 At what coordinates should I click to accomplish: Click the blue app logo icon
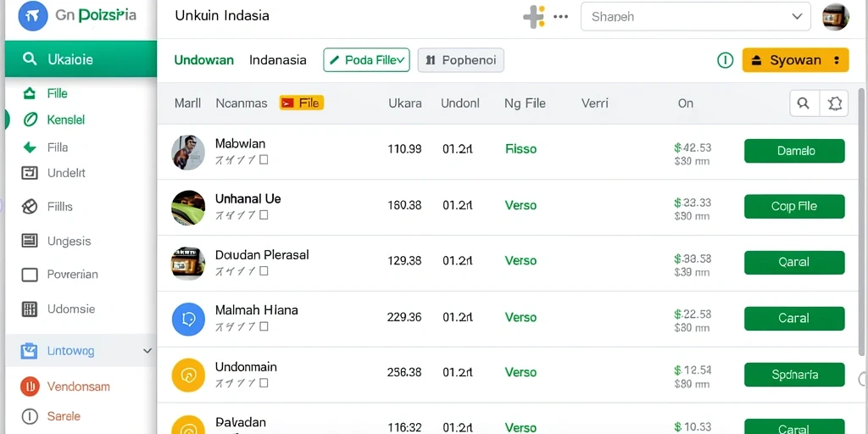tap(33, 16)
